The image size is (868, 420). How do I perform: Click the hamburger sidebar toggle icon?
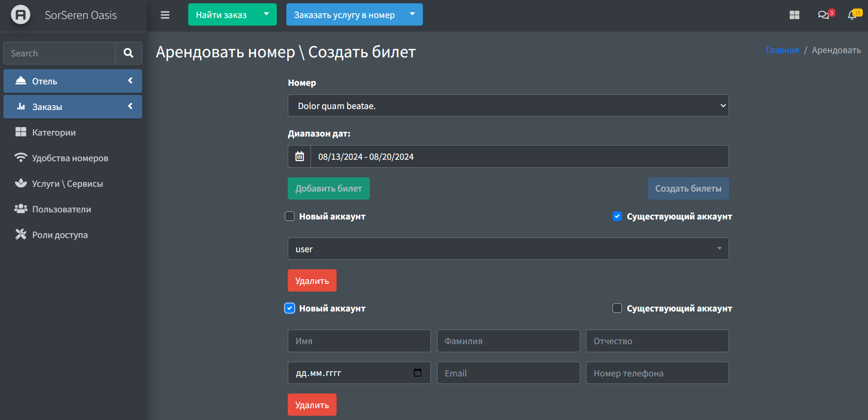pyautogui.click(x=165, y=15)
